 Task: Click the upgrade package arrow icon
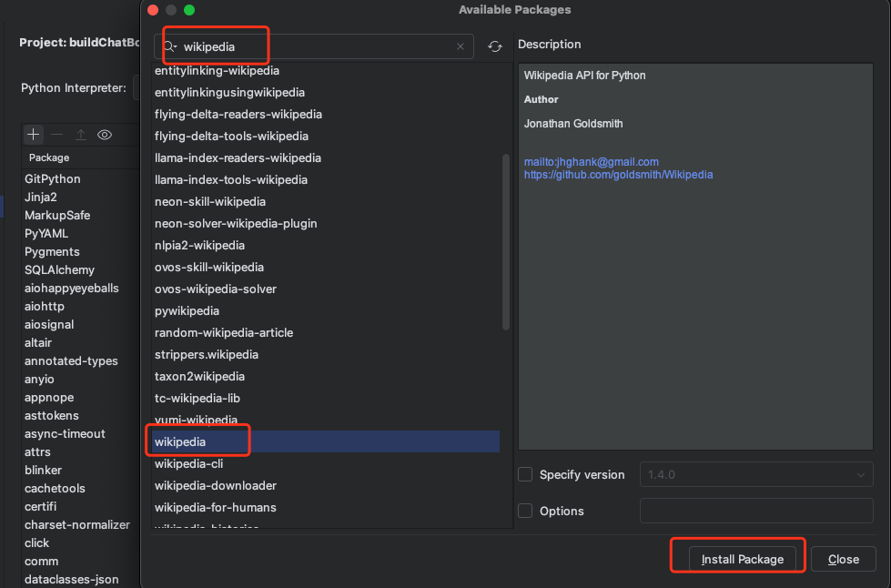[81, 135]
